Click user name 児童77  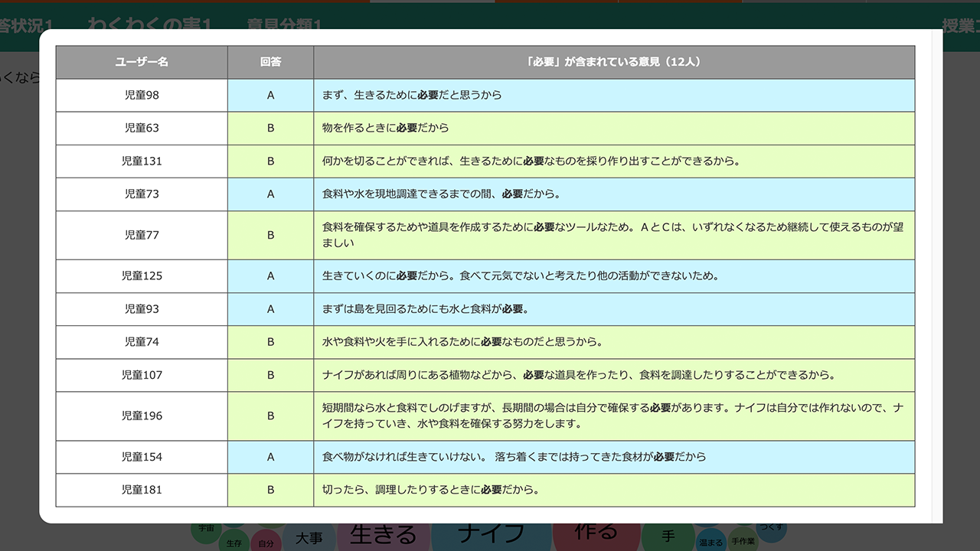[142, 235]
